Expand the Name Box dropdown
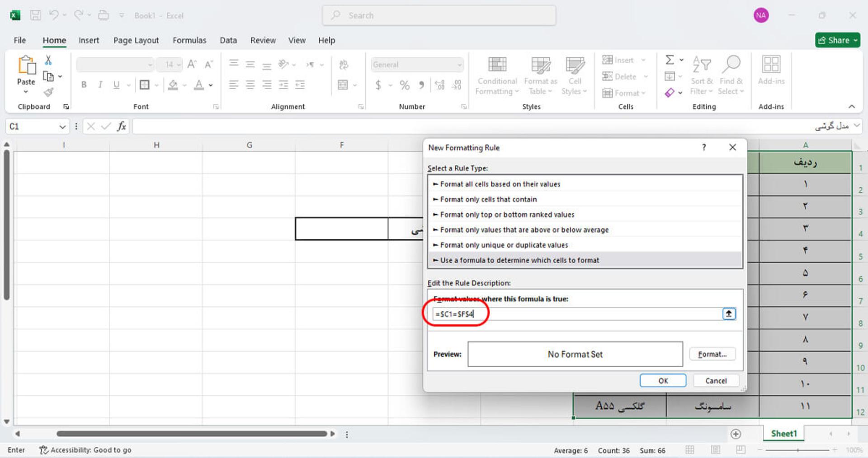The width and height of the screenshot is (868, 458). pyautogui.click(x=62, y=126)
